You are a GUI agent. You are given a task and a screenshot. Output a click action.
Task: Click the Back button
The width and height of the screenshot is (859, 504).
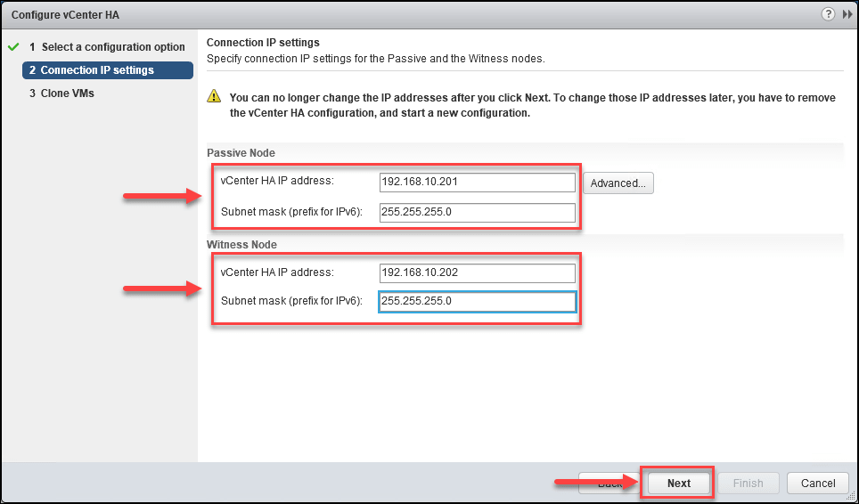click(x=609, y=484)
